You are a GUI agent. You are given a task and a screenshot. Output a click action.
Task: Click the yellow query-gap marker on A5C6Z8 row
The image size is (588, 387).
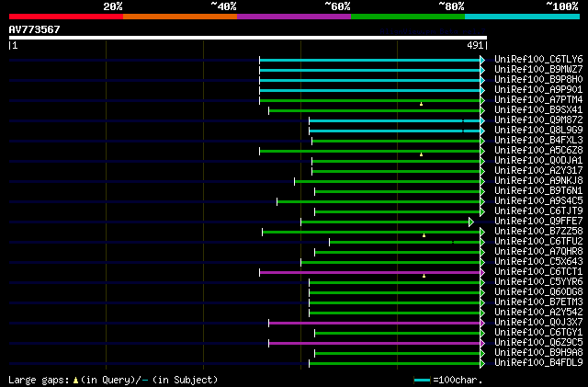point(421,154)
